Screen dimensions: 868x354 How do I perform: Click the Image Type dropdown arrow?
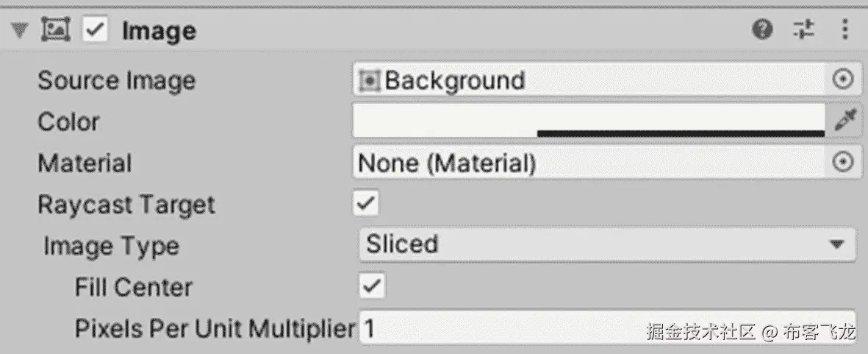(x=836, y=244)
